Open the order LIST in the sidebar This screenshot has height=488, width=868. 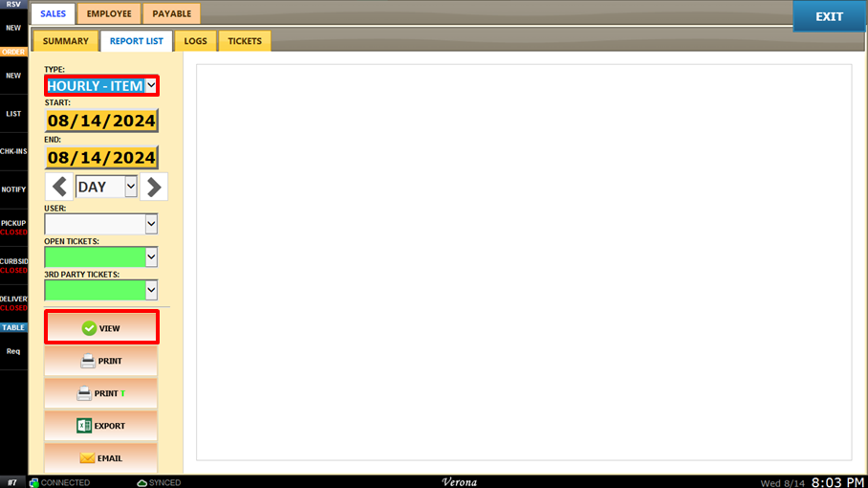point(13,114)
